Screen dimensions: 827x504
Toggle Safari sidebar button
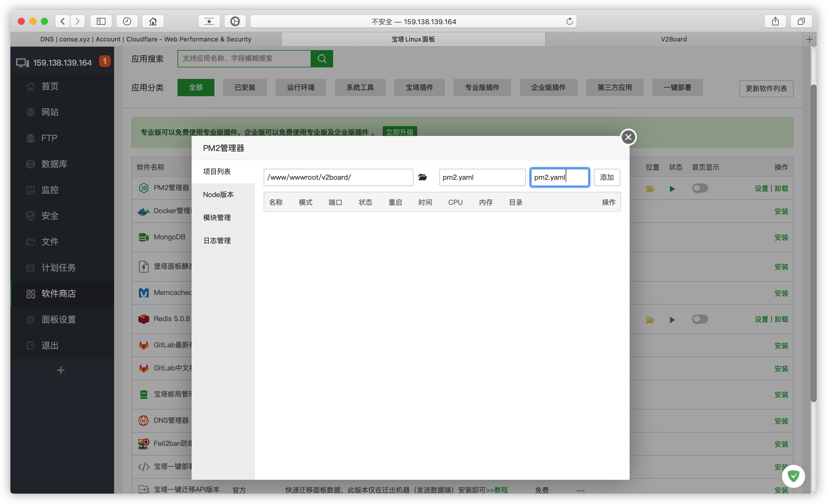tap(101, 22)
